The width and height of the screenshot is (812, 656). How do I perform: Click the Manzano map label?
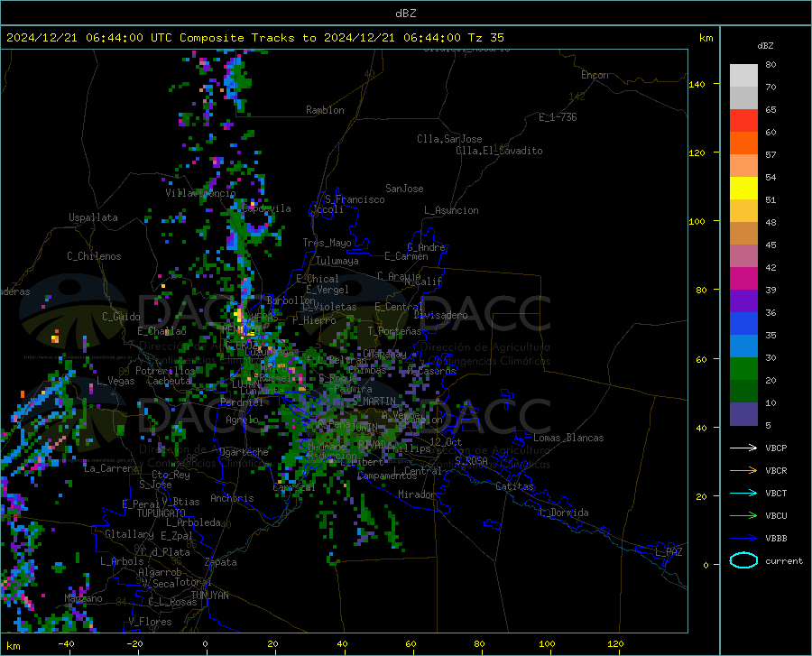point(83,598)
